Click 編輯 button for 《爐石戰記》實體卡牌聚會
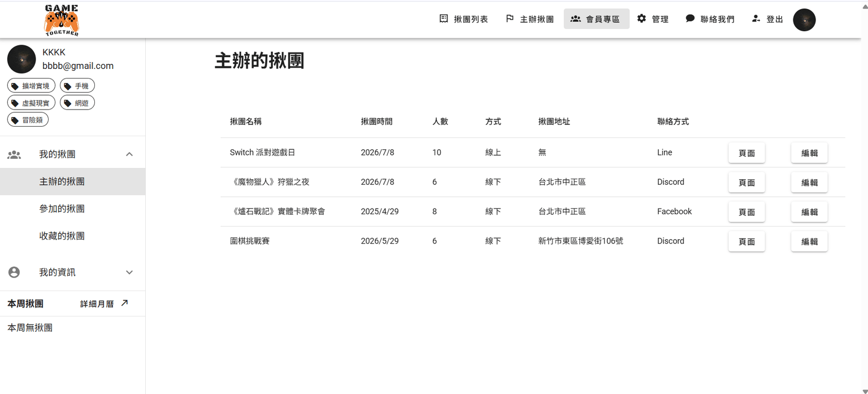Image resolution: width=868 pixels, height=394 pixels. click(x=809, y=212)
